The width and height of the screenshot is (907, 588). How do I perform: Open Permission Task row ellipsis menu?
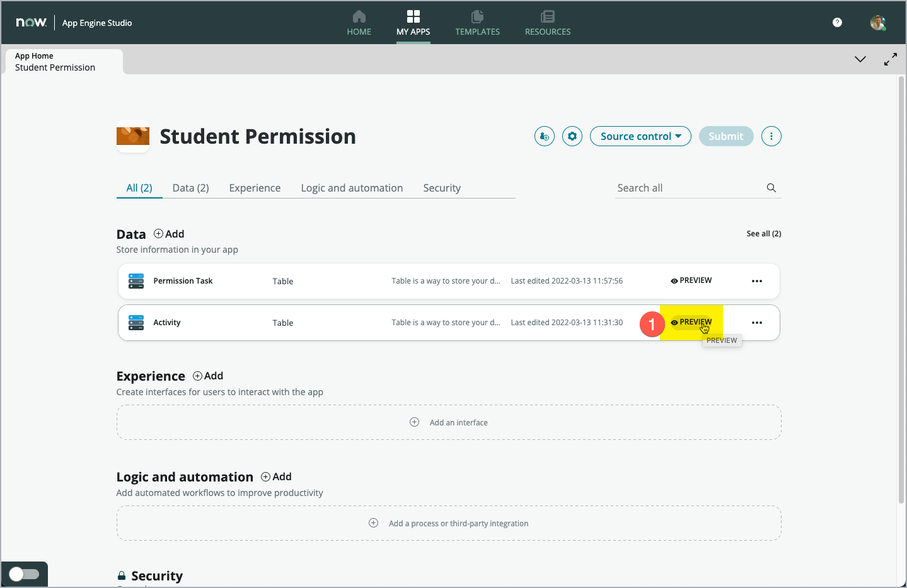click(757, 281)
